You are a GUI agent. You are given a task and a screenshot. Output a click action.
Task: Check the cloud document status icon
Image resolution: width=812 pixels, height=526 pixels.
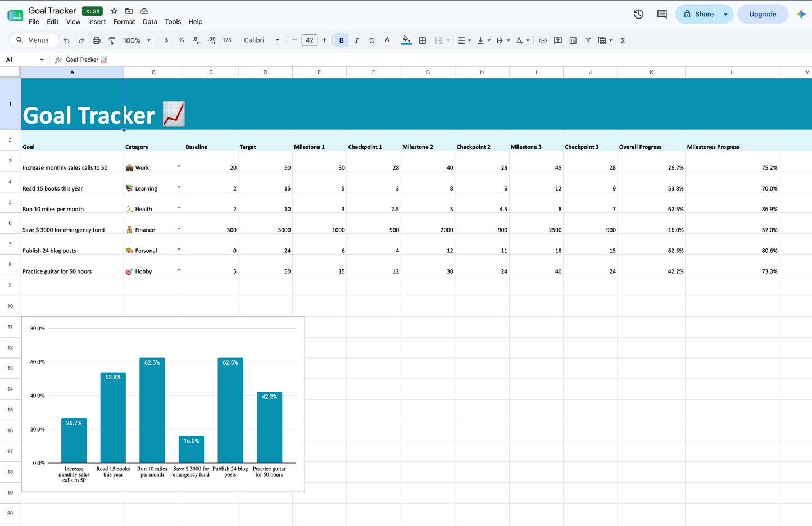click(144, 11)
